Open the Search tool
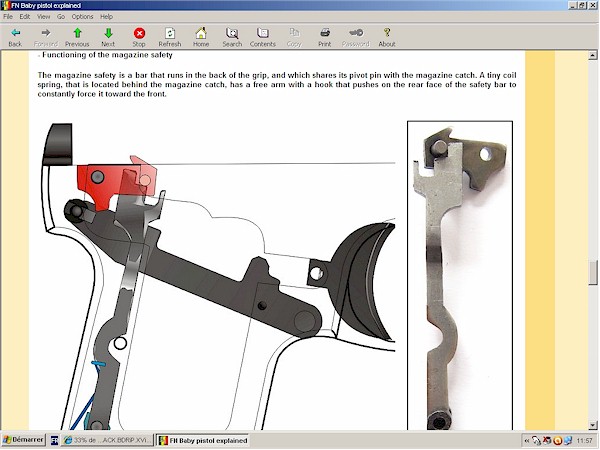This screenshot has width=600, height=450. [x=232, y=38]
